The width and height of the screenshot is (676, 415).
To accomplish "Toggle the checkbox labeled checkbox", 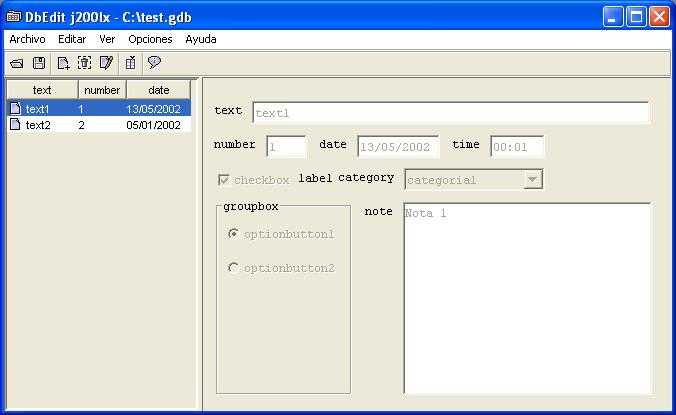I will [x=224, y=180].
